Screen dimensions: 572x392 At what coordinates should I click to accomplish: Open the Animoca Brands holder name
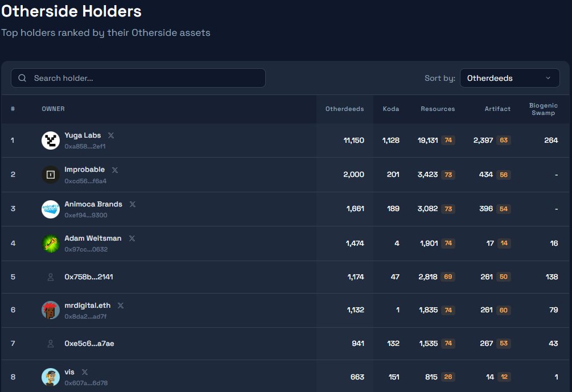click(93, 204)
